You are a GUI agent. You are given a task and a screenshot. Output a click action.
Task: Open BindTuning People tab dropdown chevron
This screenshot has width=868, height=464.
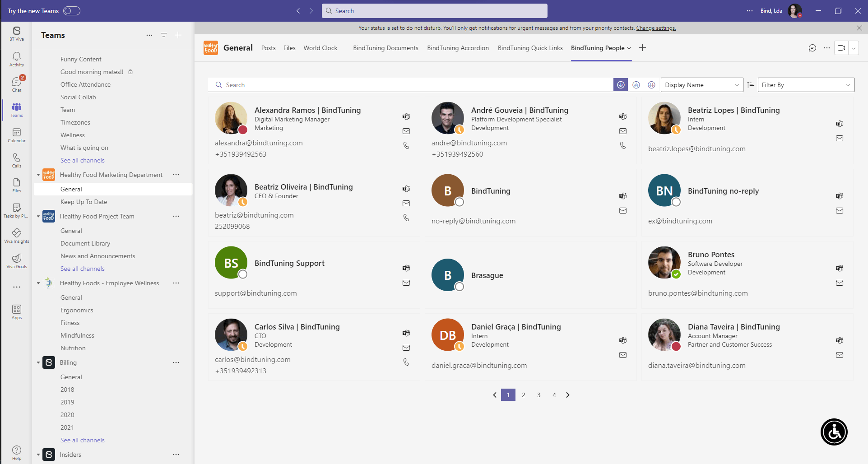point(629,48)
